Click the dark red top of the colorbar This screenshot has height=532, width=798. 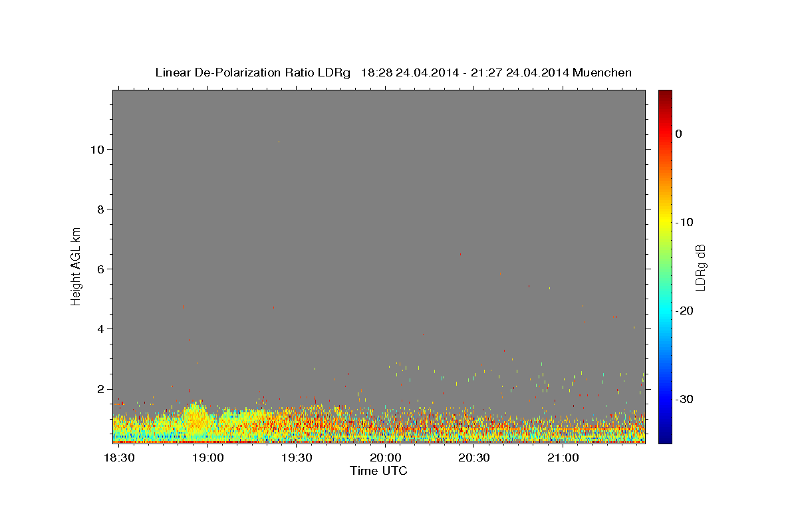click(x=665, y=96)
